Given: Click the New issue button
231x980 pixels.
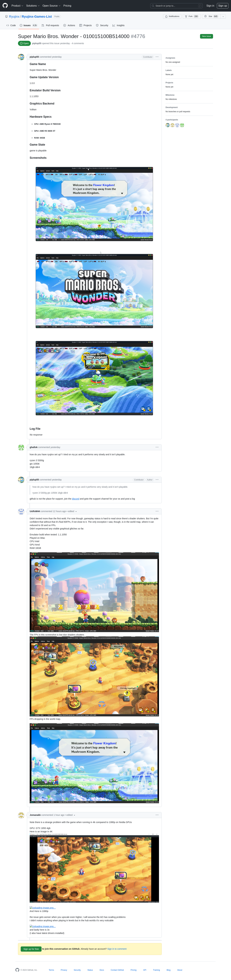Looking at the screenshot, I should (206, 36).
